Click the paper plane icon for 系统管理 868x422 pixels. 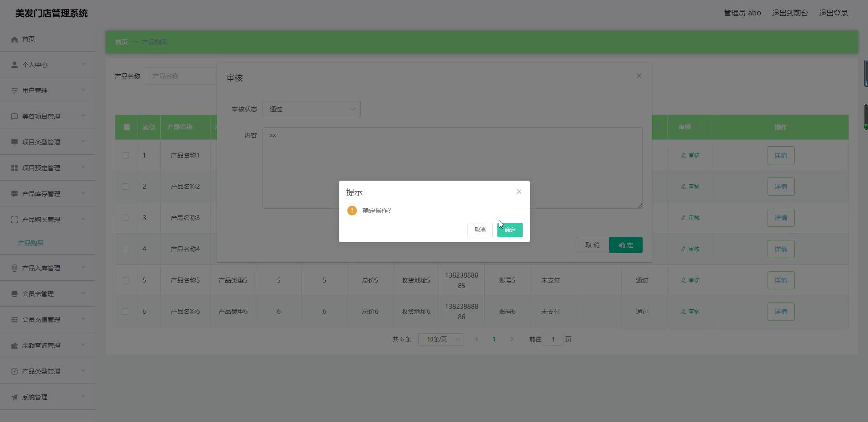click(x=14, y=397)
